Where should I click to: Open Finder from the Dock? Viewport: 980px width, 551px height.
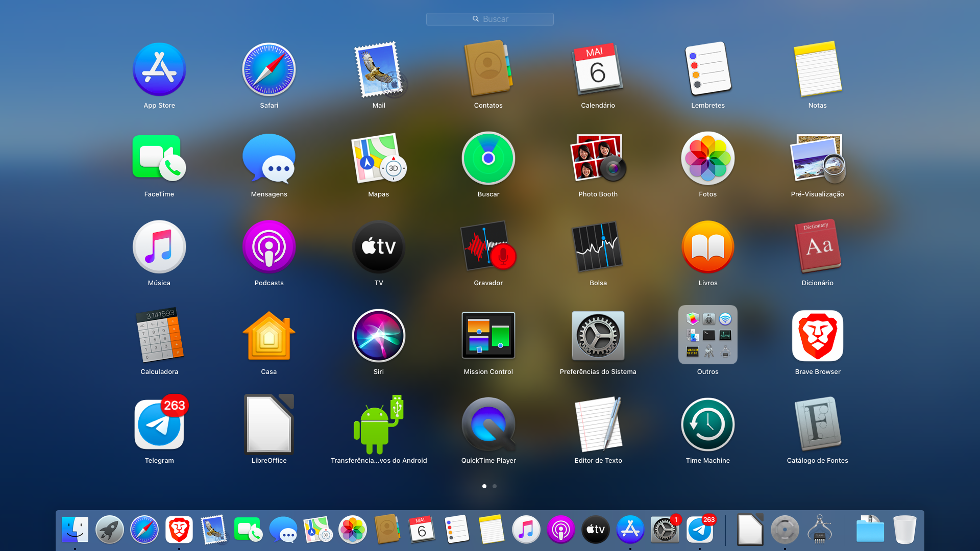point(75,530)
